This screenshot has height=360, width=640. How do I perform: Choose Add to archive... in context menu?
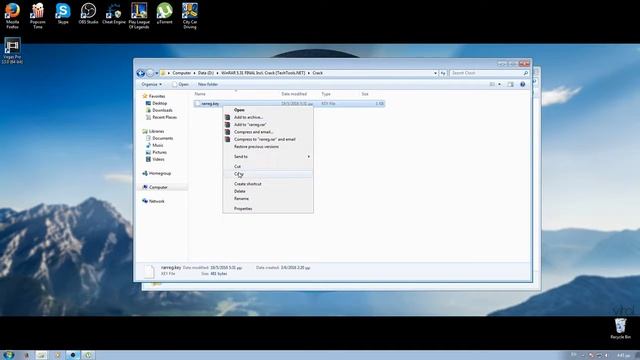[268, 118]
